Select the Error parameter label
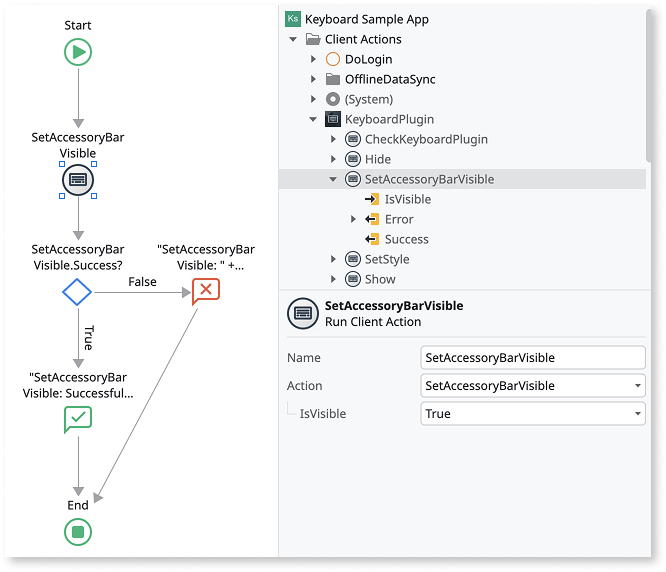 click(399, 219)
